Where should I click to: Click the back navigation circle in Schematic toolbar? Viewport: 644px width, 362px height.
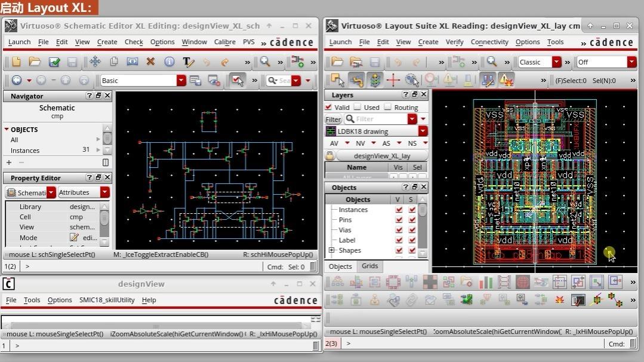tap(17, 80)
